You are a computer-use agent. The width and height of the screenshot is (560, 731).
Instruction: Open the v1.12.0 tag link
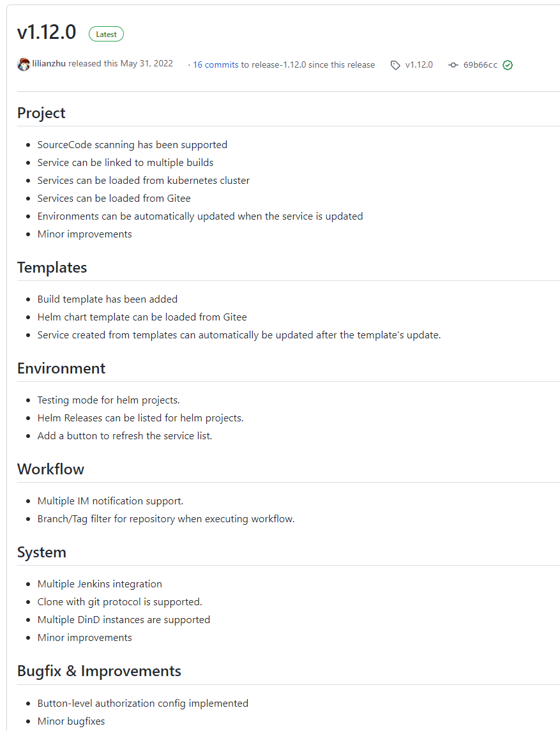point(419,65)
